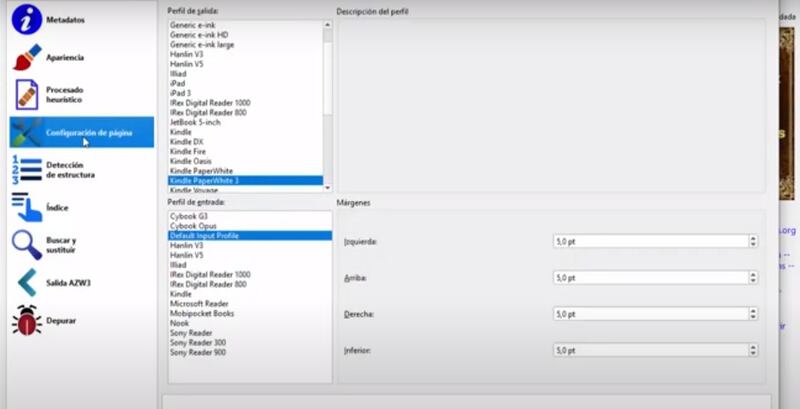Open the Índice section icon

coord(26,207)
